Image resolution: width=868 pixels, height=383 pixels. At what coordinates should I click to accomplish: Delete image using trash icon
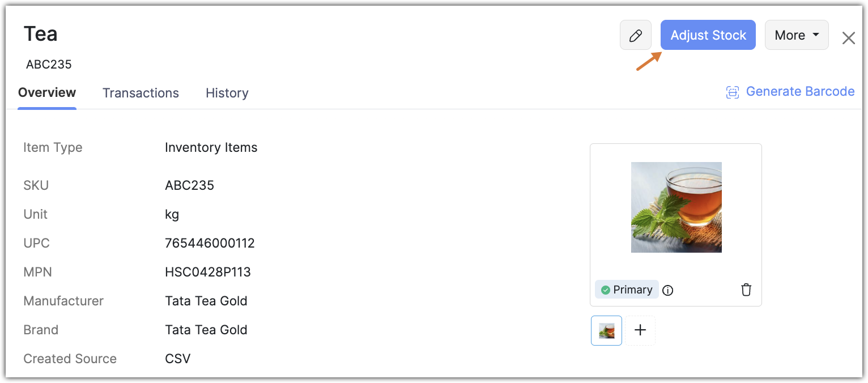(746, 290)
